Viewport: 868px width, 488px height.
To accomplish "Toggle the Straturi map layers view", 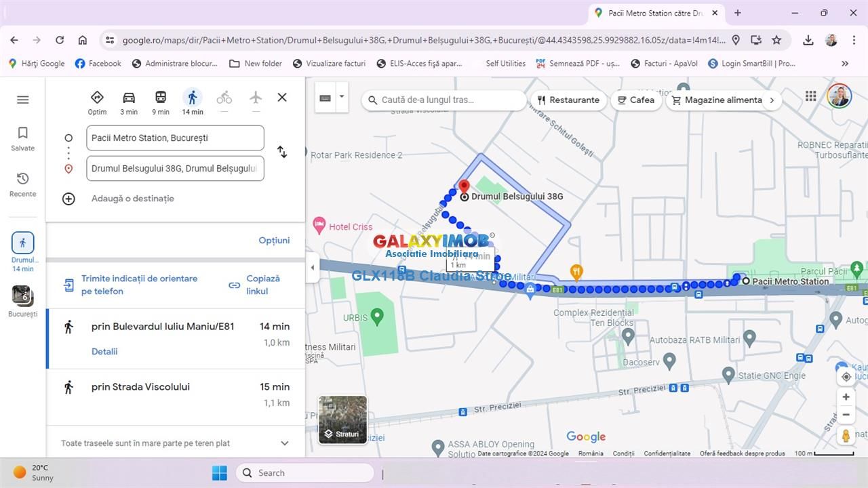I will 342,420.
